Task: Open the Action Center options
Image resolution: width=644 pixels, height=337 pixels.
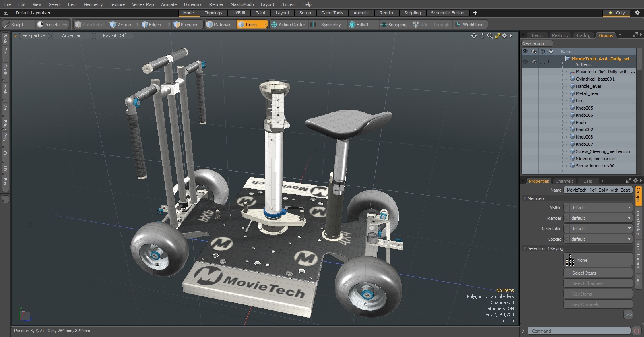Action: tap(288, 25)
